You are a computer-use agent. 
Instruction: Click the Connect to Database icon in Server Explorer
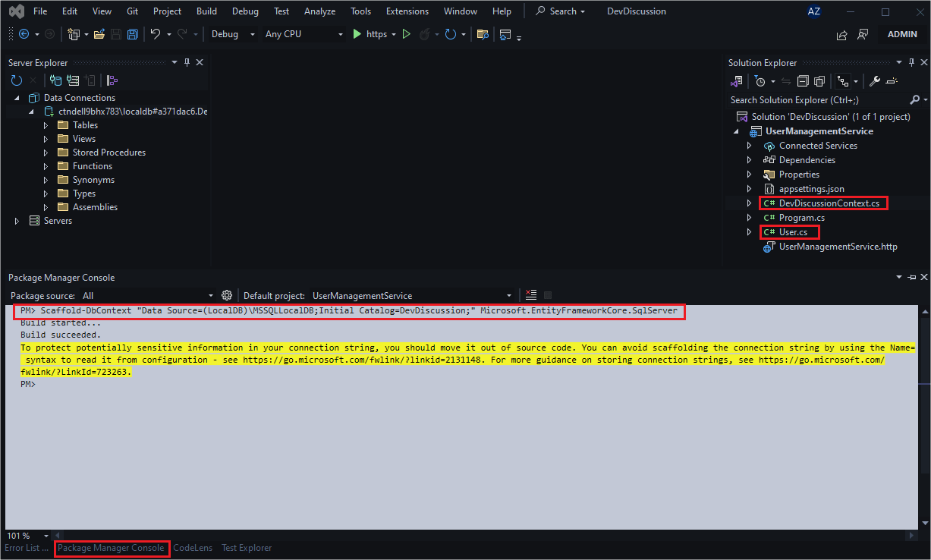55,80
